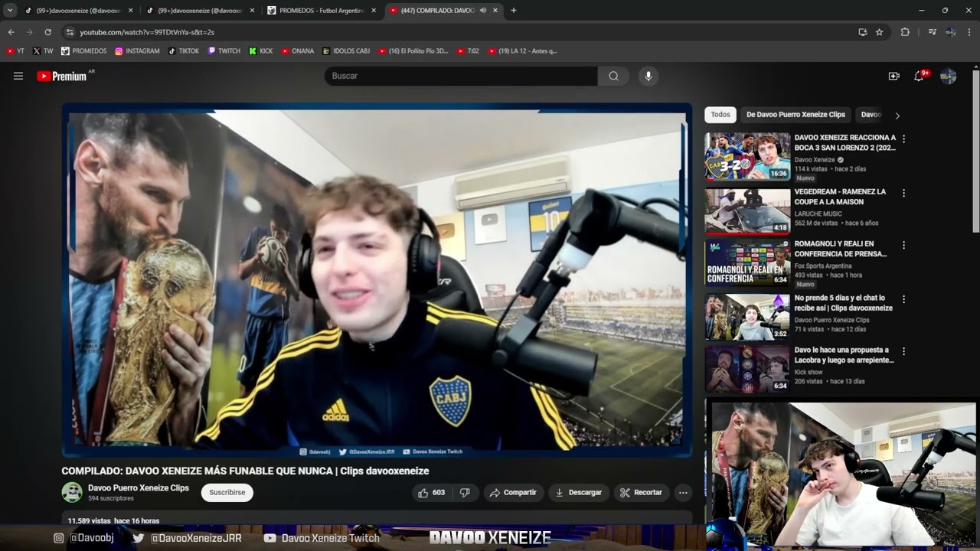Image resolution: width=980 pixels, height=551 pixels.
Task: View site information icon in address bar
Action: click(70, 32)
